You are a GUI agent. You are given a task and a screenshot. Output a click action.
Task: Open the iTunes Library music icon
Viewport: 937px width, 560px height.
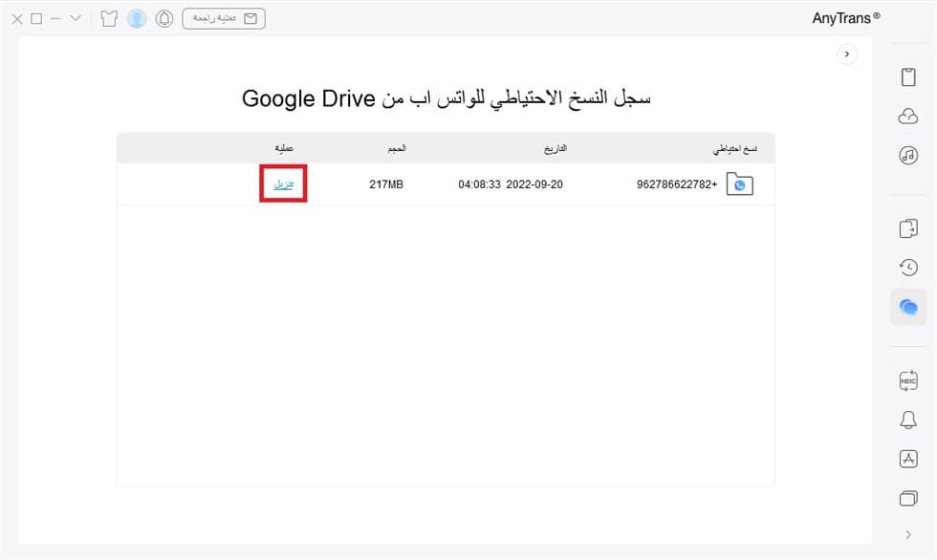click(x=907, y=155)
